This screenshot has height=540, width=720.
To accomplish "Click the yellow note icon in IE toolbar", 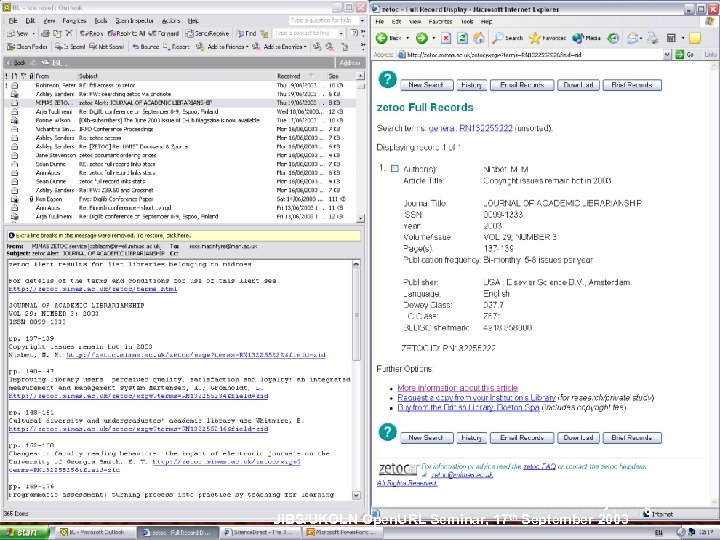I will (x=695, y=38).
